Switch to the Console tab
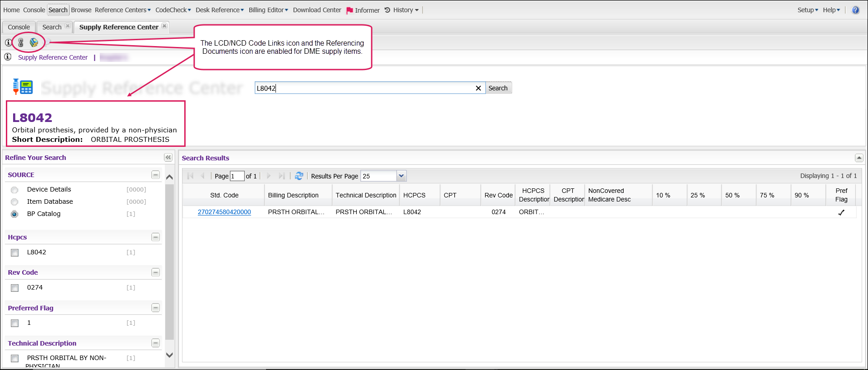868x370 pixels. pos(19,27)
